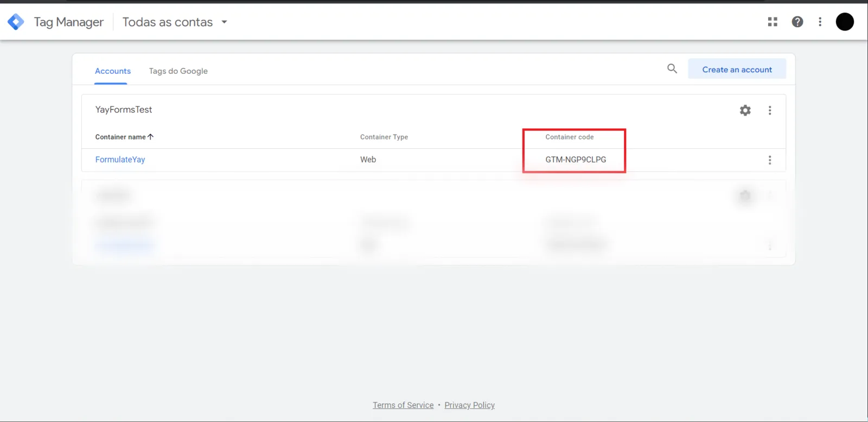This screenshot has height=422, width=868.
Task: Open the Terms of Service link
Action: pyautogui.click(x=403, y=405)
